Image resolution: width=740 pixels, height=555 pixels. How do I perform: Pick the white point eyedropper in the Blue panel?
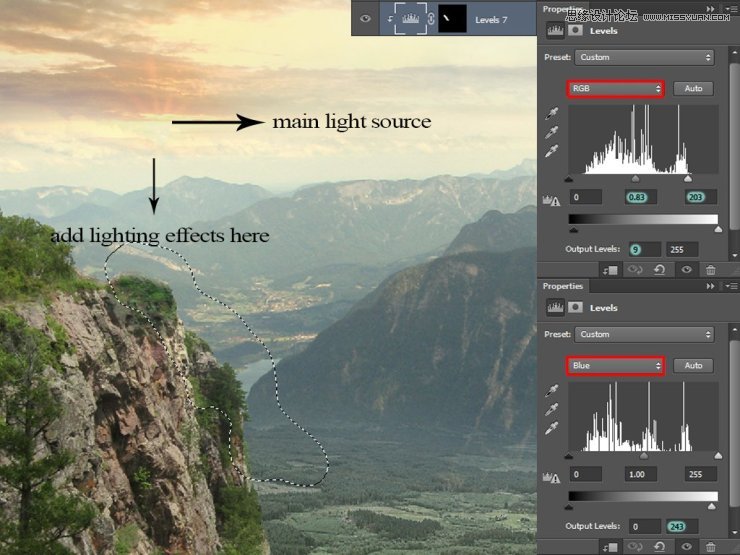tap(552, 428)
